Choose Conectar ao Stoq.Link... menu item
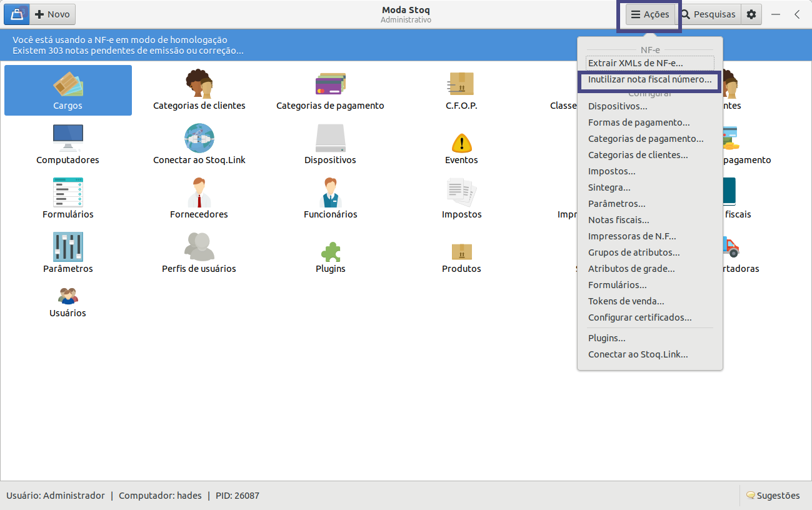Screen dimensions: 812x510 (650, 354)
